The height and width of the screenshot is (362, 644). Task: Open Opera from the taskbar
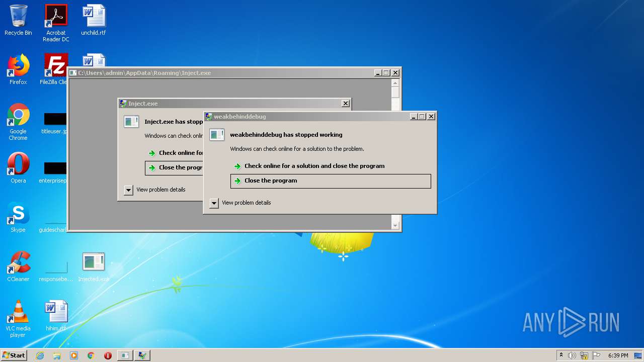tap(108, 355)
